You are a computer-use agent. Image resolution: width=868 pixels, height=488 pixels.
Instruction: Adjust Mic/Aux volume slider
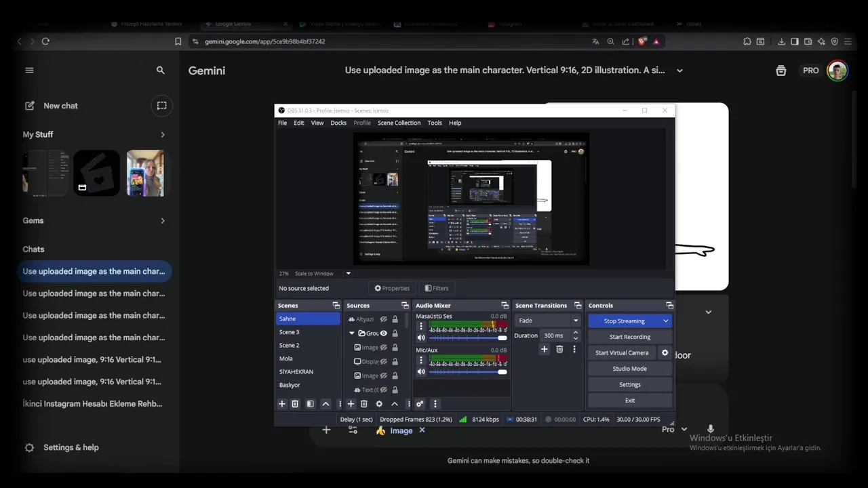[468, 371]
